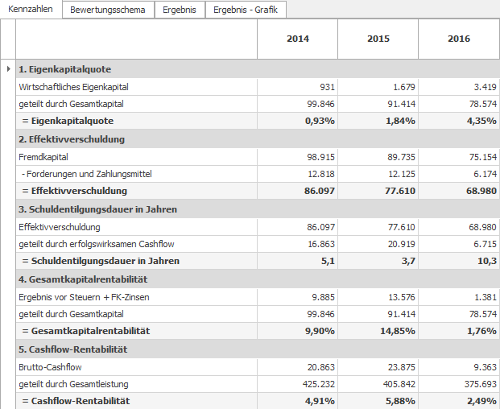
Task: Select the '3. Schuldentilgungsdauer in Jahren' section row
Action: click(258, 209)
